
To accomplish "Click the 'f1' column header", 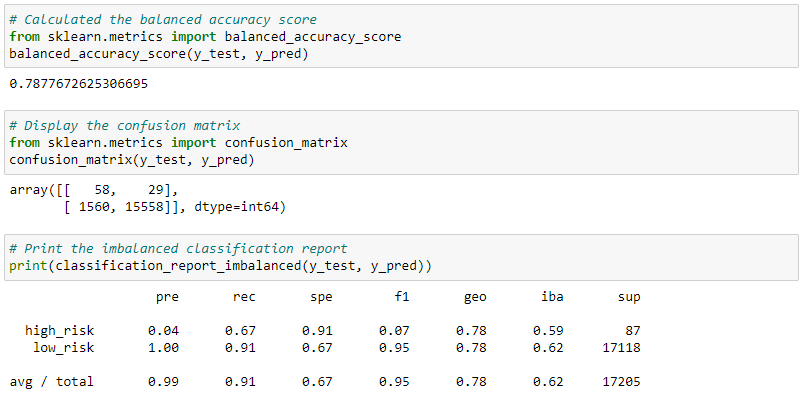I will tap(402, 297).
